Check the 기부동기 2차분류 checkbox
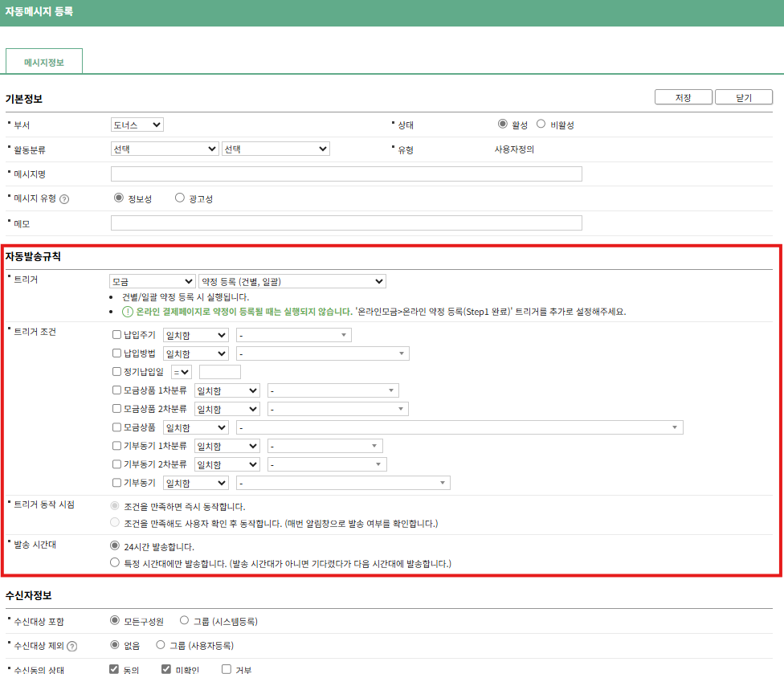 point(116,464)
